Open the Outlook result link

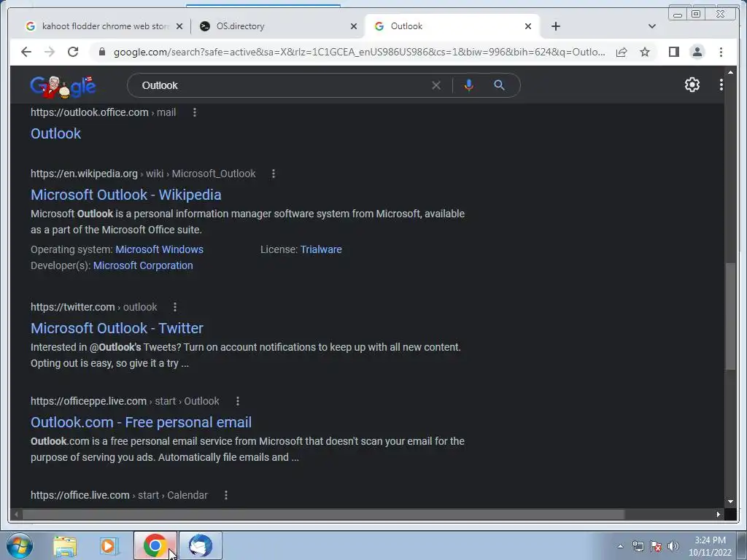[x=55, y=134]
